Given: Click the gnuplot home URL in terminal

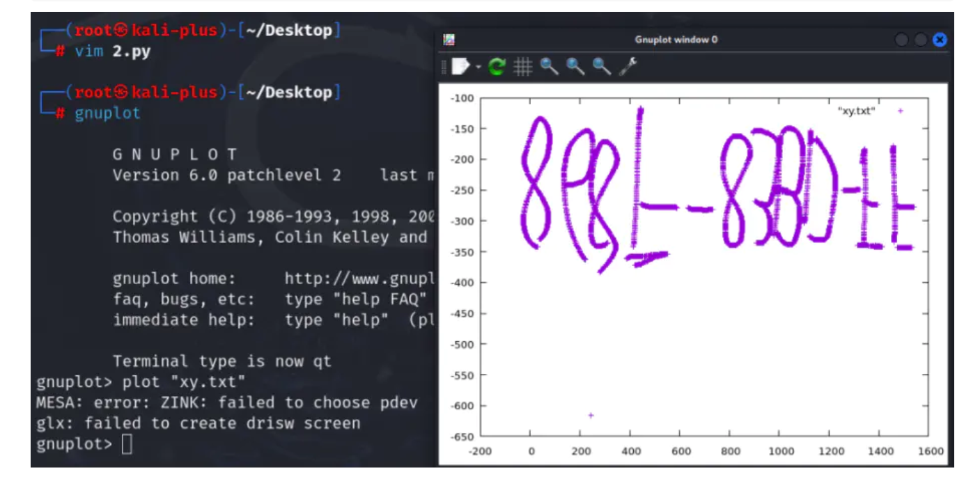Looking at the screenshot, I should [x=359, y=279].
